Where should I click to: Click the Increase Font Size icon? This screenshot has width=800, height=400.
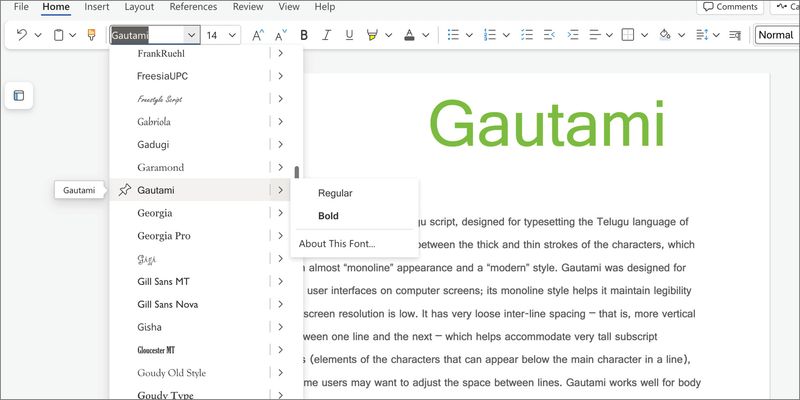258,35
